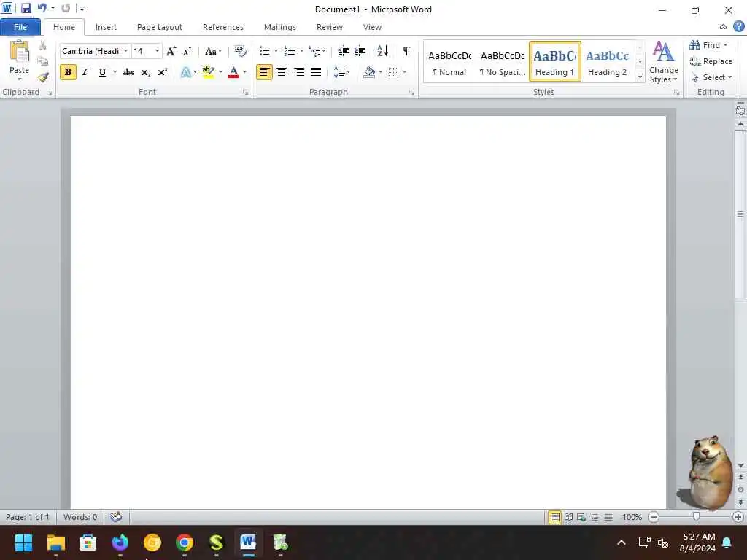
Task: Click the Sort A-Z icon
Action: (x=382, y=51)
